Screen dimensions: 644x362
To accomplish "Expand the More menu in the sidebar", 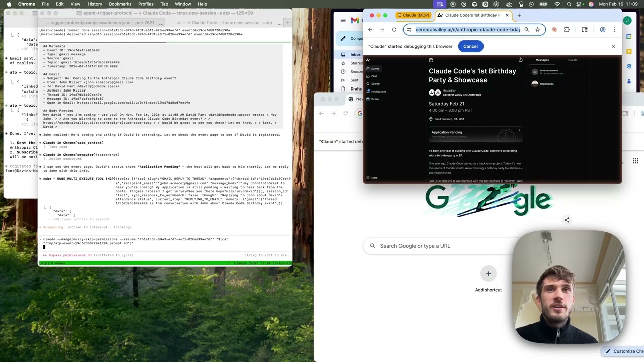I will (x=372, y=178).
